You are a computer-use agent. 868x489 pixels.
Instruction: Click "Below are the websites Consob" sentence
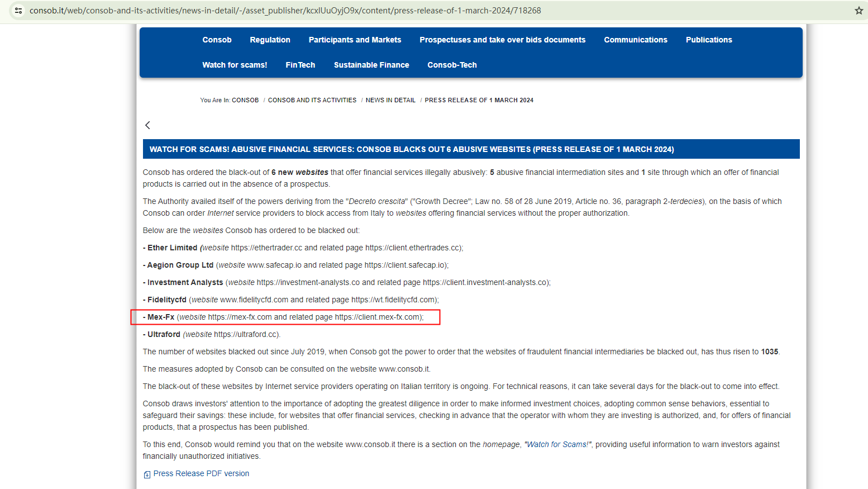pyautogui.click(x=251, y=230)
